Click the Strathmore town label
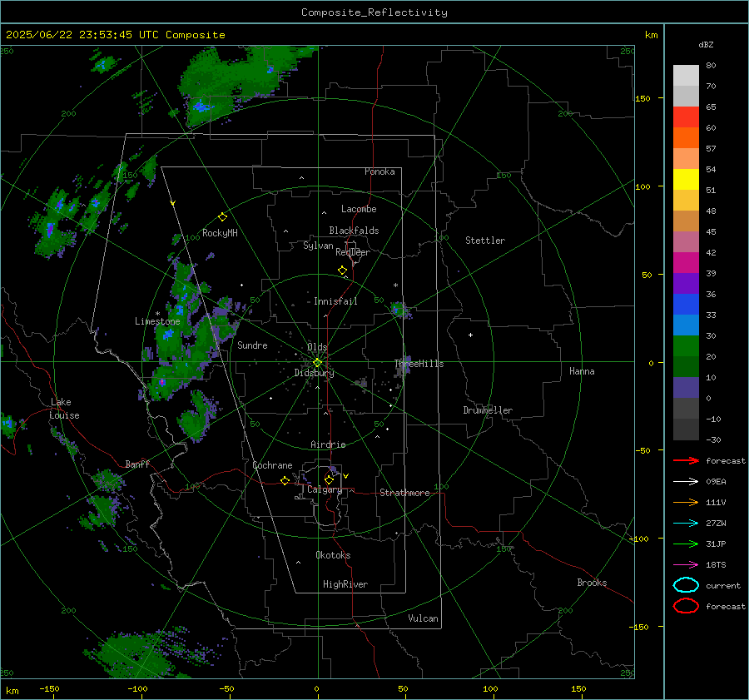The image size is (749, 700). tap(404, 493)
